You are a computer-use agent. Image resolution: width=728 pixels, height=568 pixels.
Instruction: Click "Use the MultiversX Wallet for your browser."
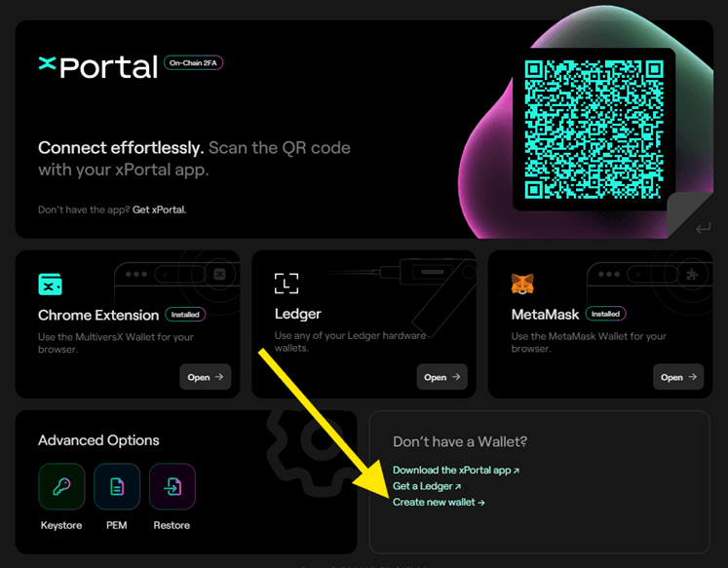click(116, 343)
